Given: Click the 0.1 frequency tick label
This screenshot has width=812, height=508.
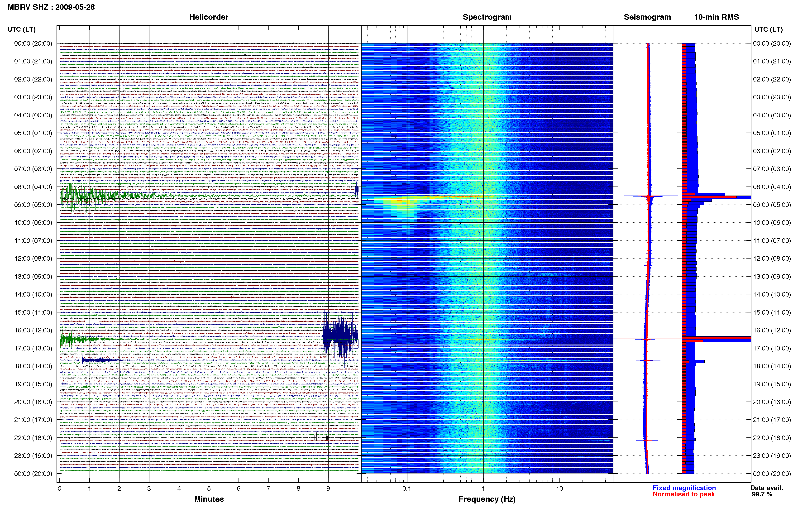Looking at the screenshot, I should click(x=407, y=489).
